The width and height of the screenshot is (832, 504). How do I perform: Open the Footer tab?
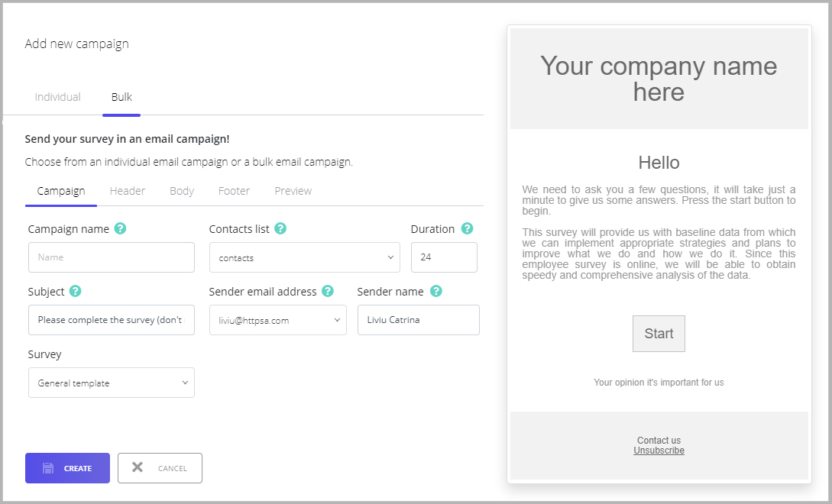coord(234,191)
